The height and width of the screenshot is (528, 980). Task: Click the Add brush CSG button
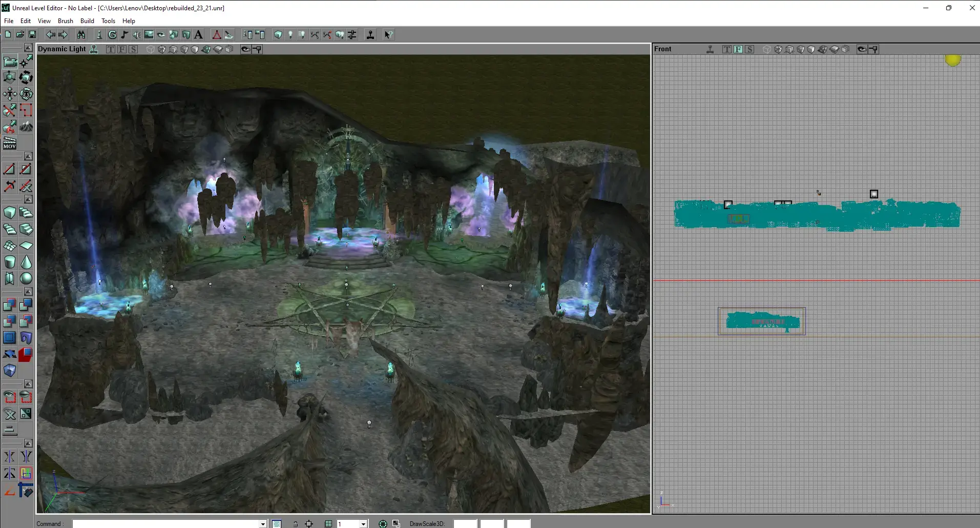tap(10, 306)
